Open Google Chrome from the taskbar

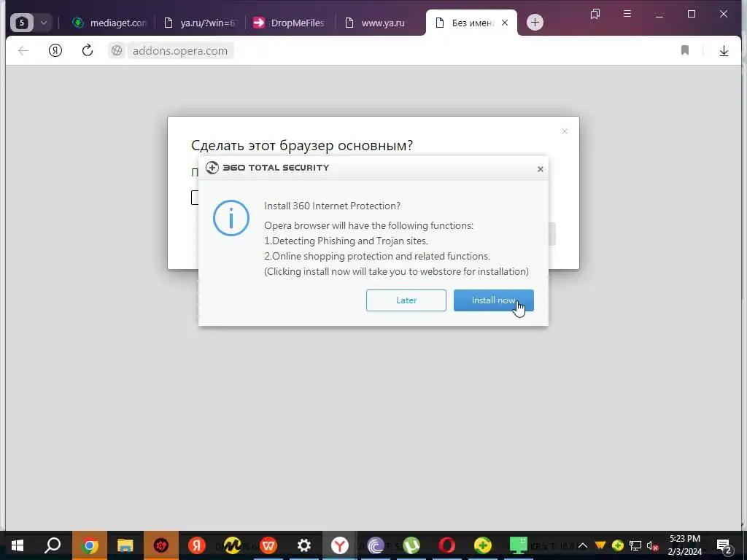point(90,545)
